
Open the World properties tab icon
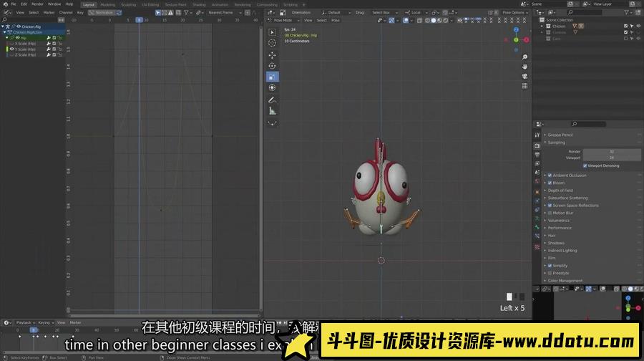click(537, 181)
